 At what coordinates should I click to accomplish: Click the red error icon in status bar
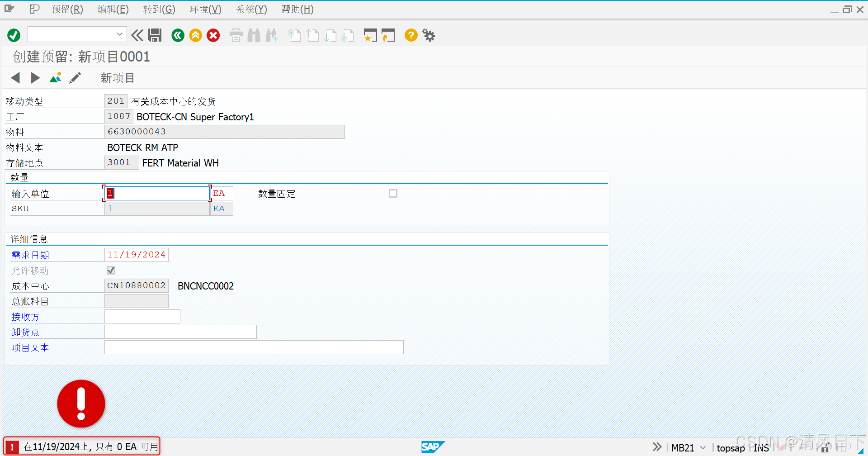tap(12, 447)
